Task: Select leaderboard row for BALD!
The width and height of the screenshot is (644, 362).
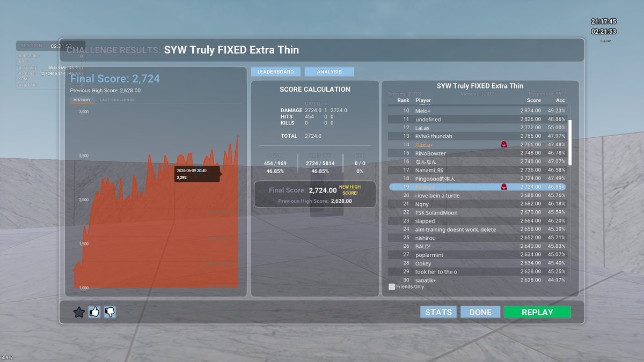Action: [477, 246]
